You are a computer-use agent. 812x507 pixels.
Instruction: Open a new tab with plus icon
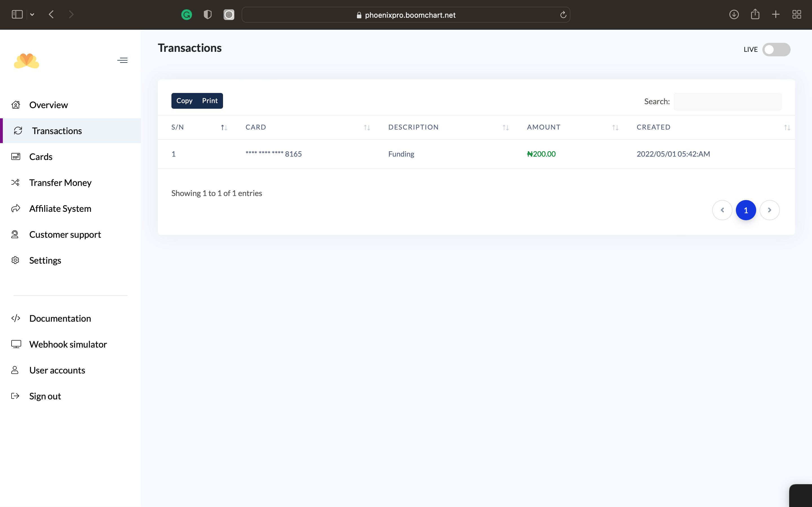click(776, 14)
